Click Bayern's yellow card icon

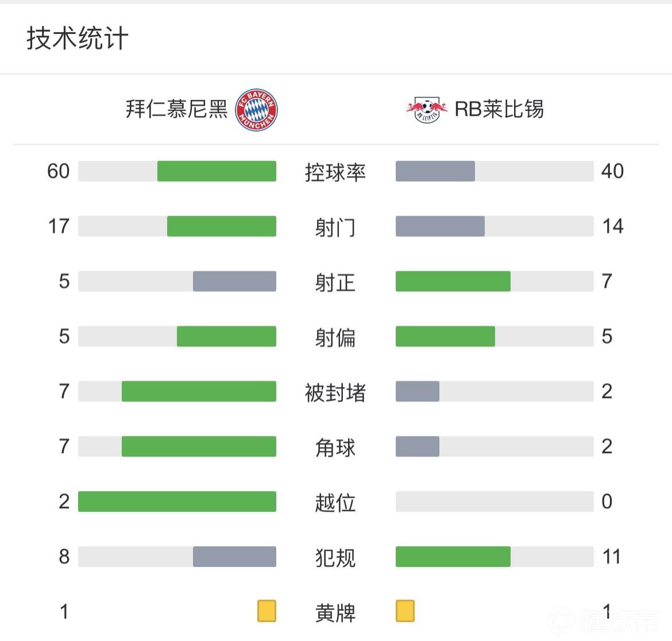pos(267,611)
